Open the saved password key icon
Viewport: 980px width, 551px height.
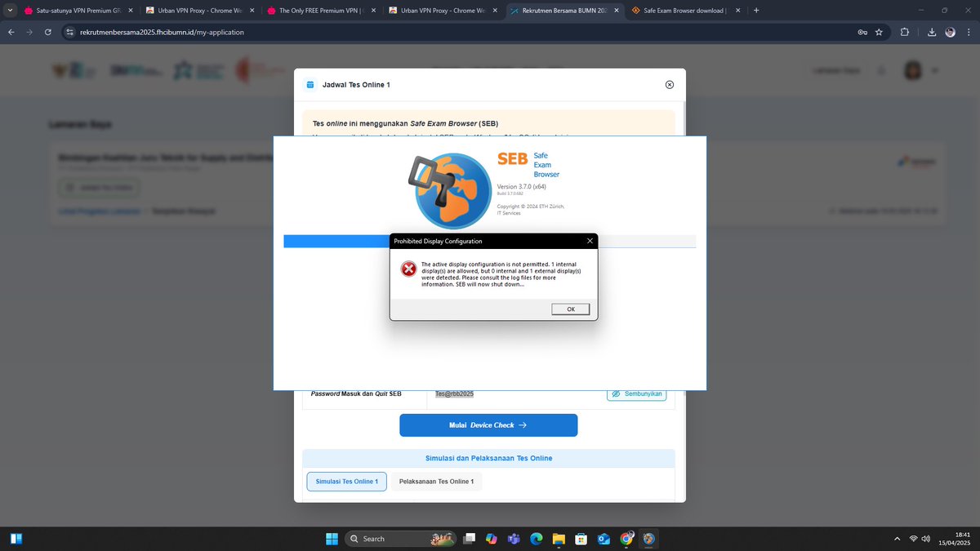pos(862,33)
